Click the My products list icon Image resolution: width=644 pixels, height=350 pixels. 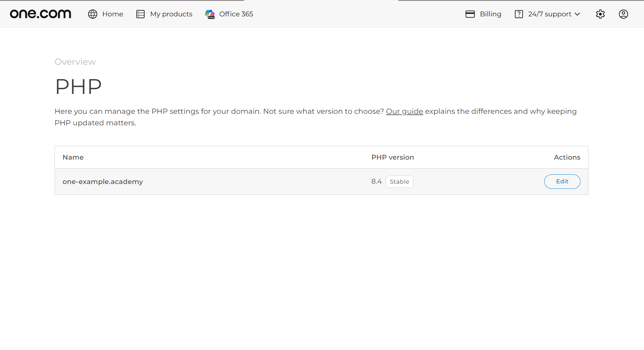point(140,14)
